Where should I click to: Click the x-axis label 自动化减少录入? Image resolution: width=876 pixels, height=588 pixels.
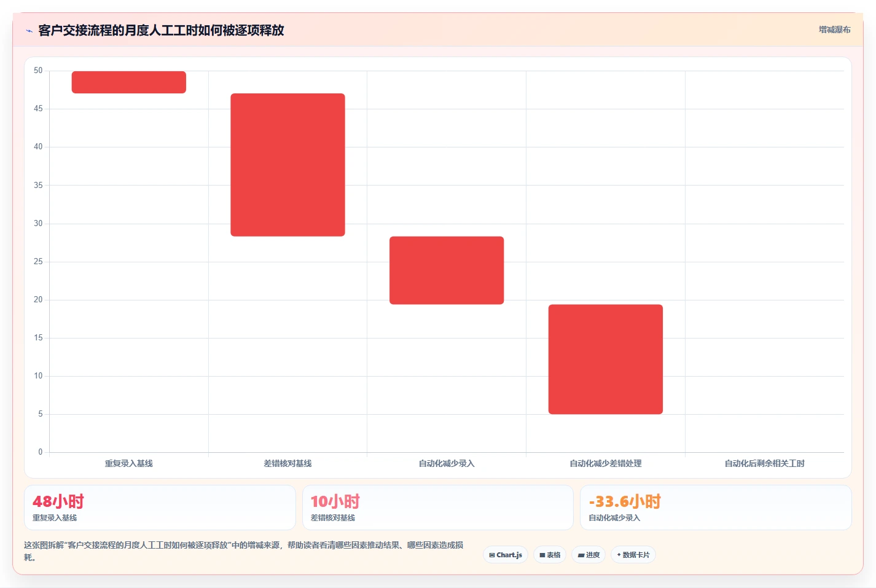click(x=447, y=463)
